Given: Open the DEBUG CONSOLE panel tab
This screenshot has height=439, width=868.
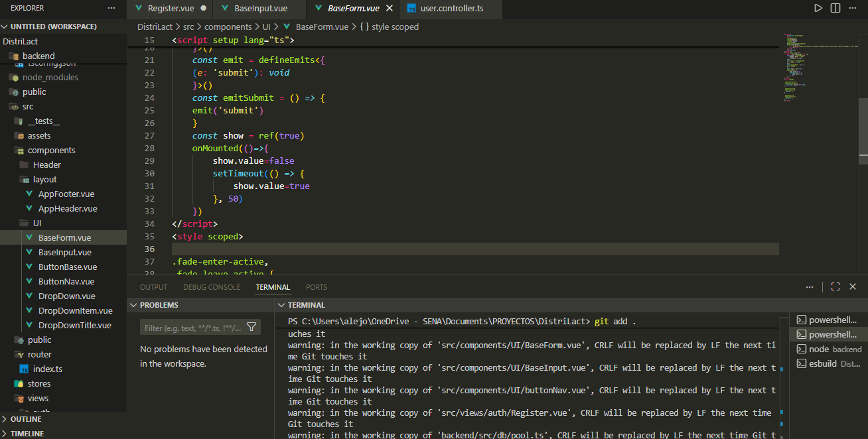Looking at the screenshot, I should (x=212, y=287).
